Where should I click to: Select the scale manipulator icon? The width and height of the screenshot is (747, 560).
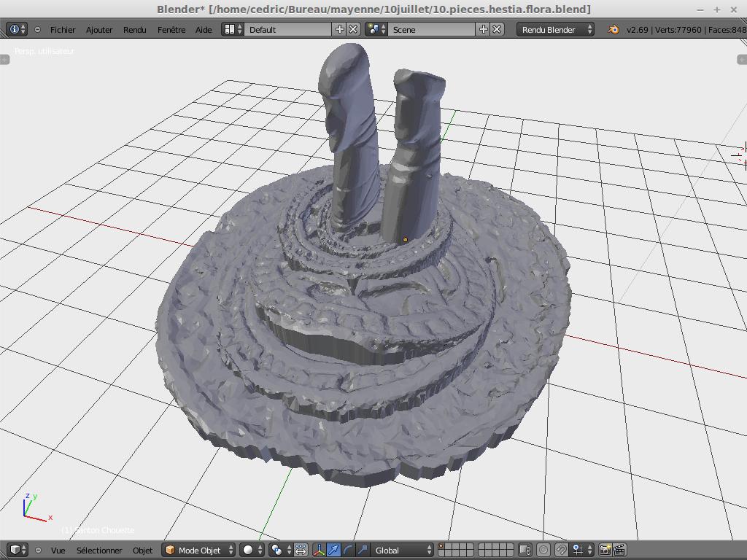(x=363, y=550)
